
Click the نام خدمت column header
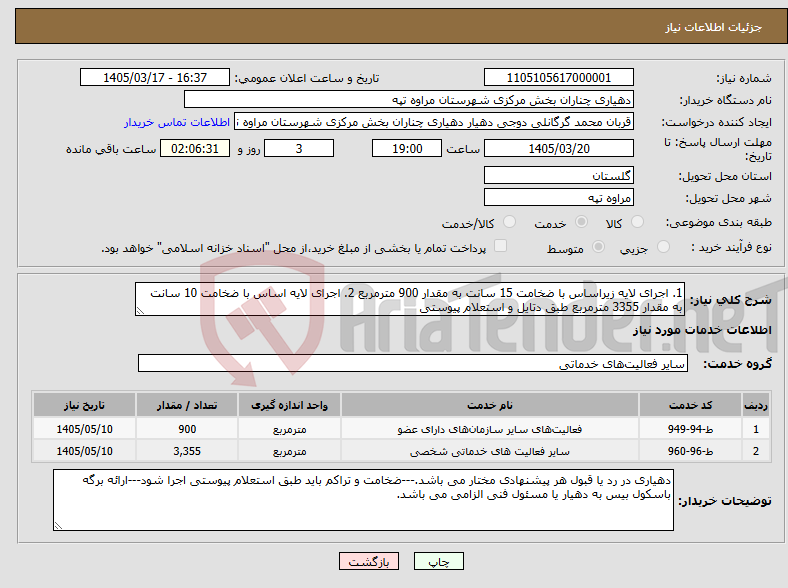[x=490, y=405]
